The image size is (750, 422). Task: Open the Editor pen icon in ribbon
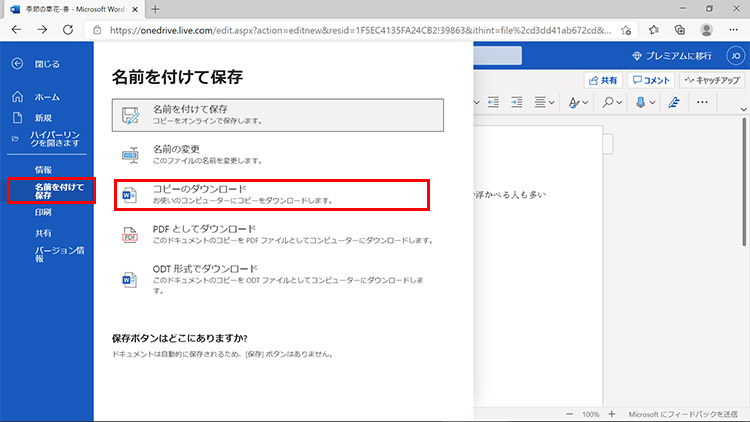click(x=673, y=103)
